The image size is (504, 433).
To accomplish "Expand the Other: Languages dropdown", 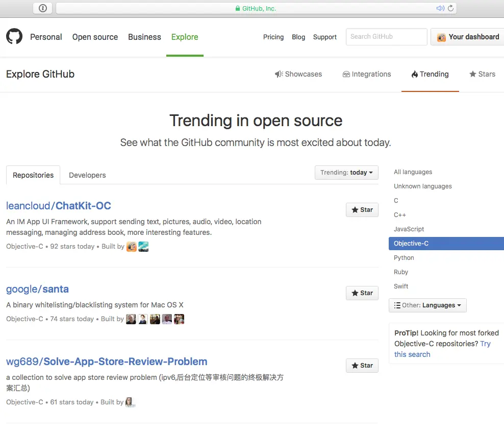I will click(x=427, y=305).
